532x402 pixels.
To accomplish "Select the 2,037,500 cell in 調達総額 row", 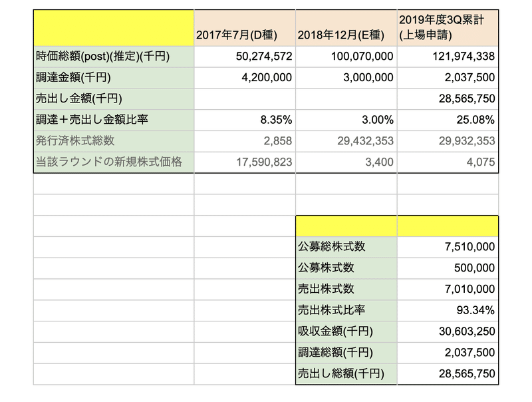I will (x=448, y=353).
